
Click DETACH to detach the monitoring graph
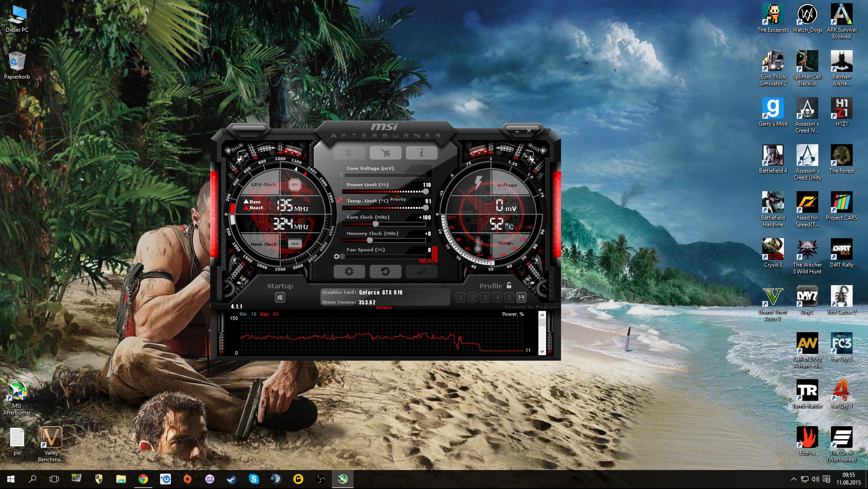click(384, 308)
